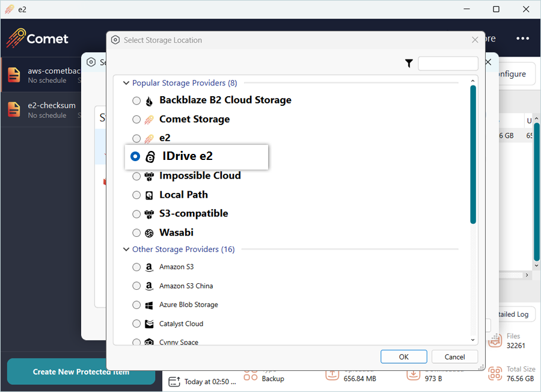The width and height of the screenshot is (541, 392).
Task: Click the IDrive e2 logo icon
Action: (x=150, y=157)
